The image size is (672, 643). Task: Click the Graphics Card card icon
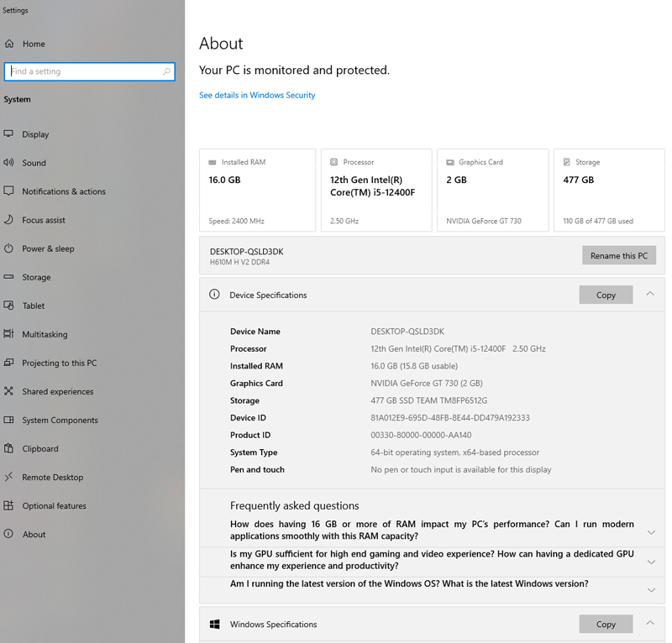point(450,162)
